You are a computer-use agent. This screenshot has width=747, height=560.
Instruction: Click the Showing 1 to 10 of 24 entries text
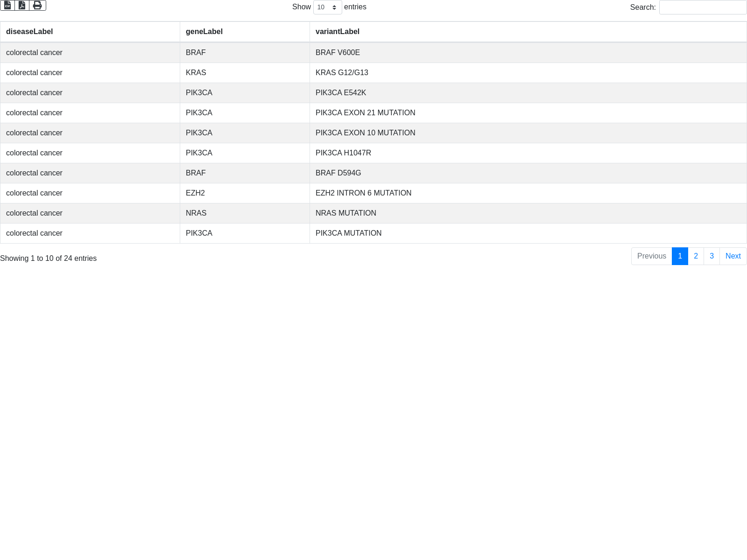point(48,259)
